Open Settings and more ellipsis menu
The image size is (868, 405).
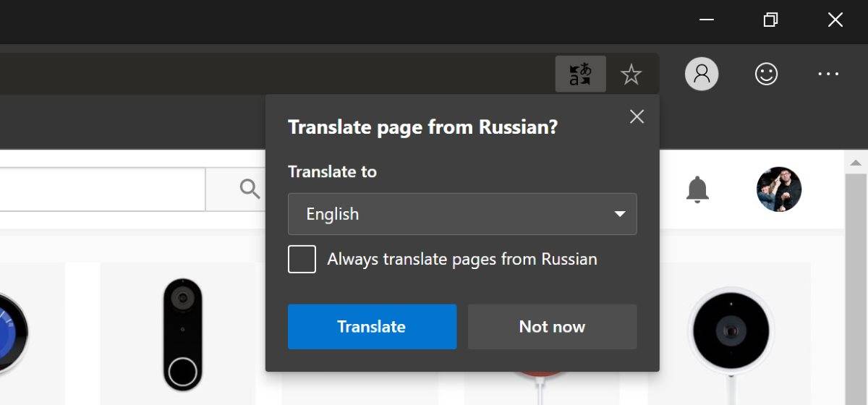[x=828, y=74]
